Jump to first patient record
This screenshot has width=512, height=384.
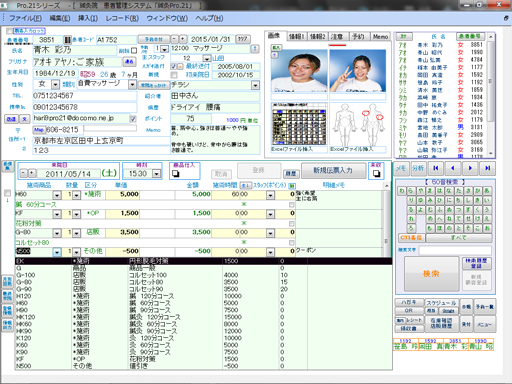[436, 168]
